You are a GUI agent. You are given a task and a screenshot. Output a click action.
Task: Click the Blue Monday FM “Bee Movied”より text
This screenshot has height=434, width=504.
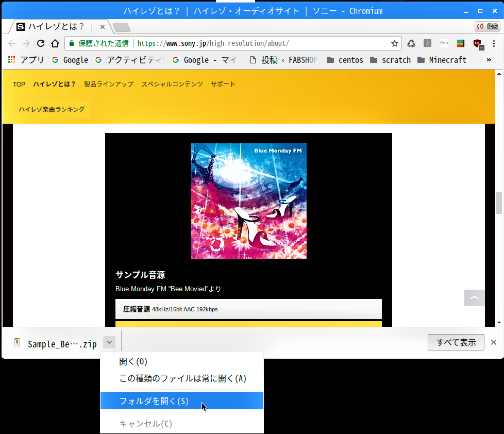click(168, 289)
